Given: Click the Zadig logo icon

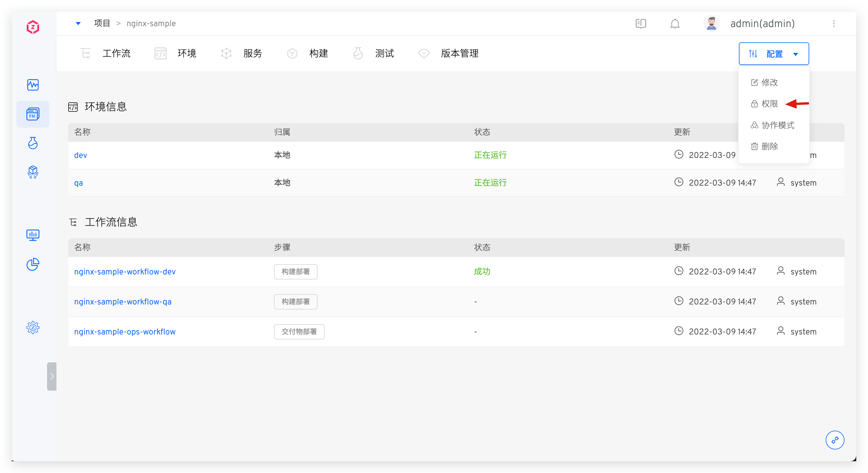Looking at the screenshot, I should [x=33, y=27].
